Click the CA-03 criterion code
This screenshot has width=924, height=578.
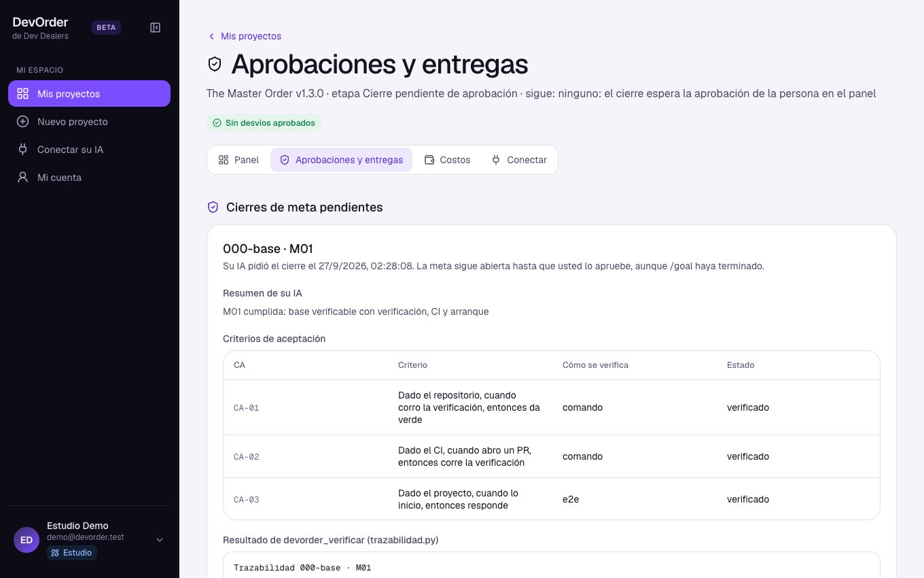point(247,500)
